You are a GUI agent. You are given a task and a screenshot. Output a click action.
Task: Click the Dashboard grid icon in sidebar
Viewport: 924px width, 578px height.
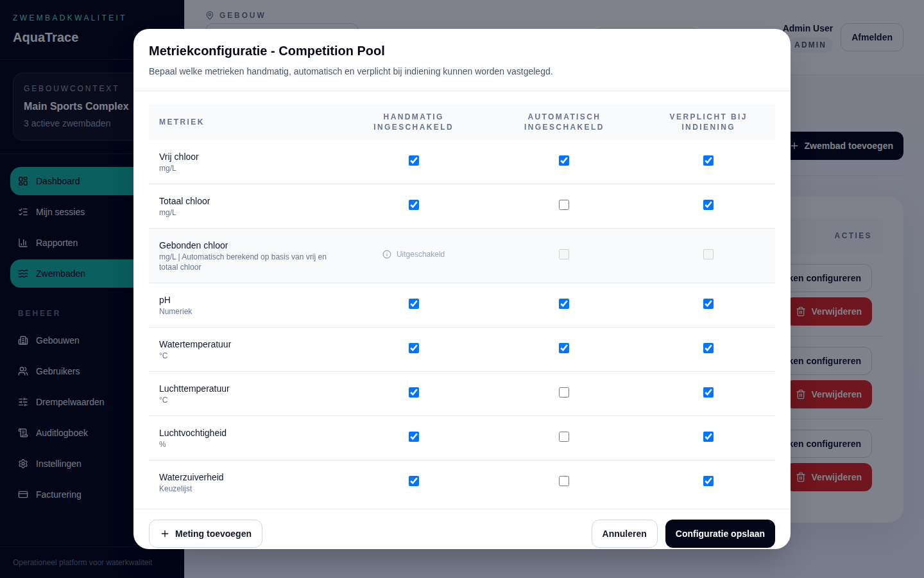coord(23,181)
